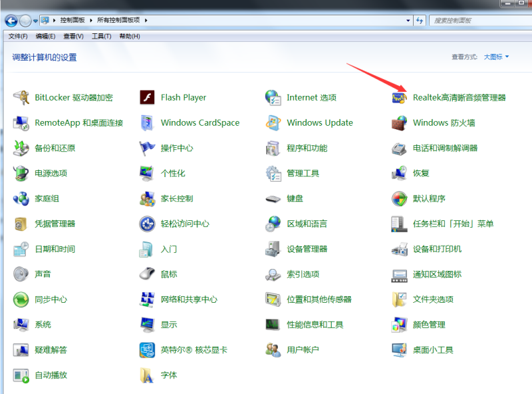Expand the arrow after 所有控制面板项 in breadcrumb
Viewport: 532px width, 394px height.
146,21
